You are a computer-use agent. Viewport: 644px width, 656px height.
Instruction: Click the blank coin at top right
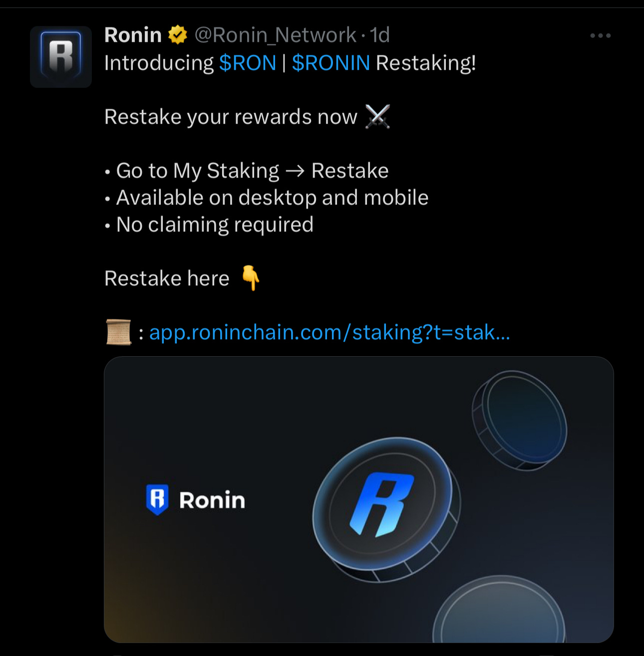point(520,420)
